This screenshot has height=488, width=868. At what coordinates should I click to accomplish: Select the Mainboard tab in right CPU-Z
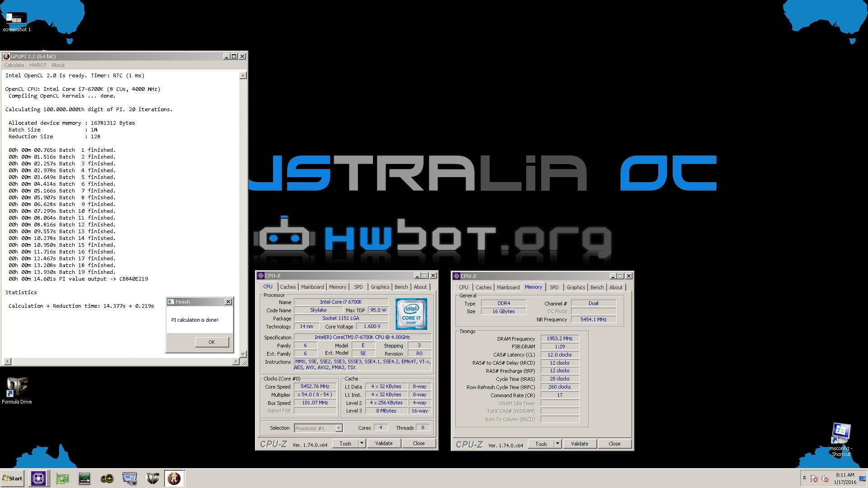[508, 287]
